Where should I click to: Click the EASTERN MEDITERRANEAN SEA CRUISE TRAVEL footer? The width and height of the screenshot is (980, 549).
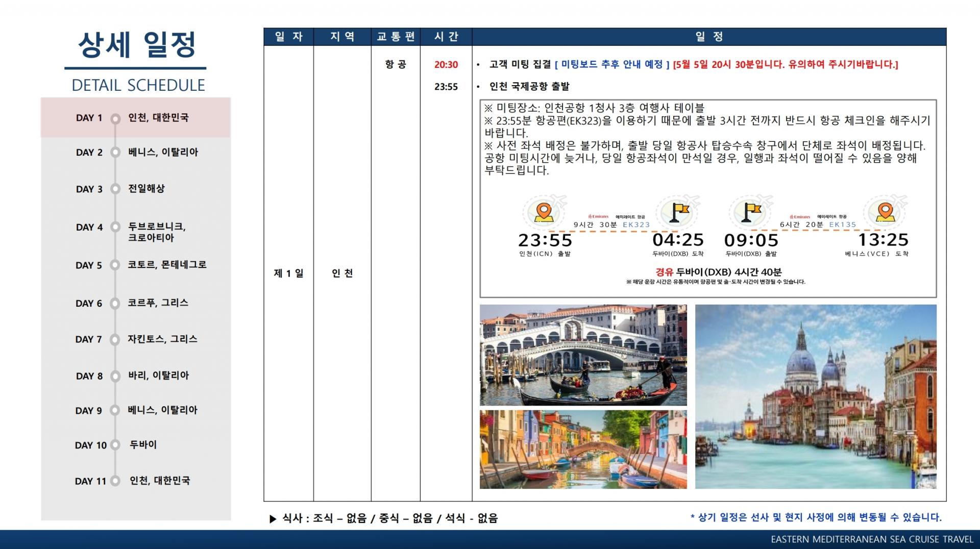pyautogui.click(x=872, y=540)
